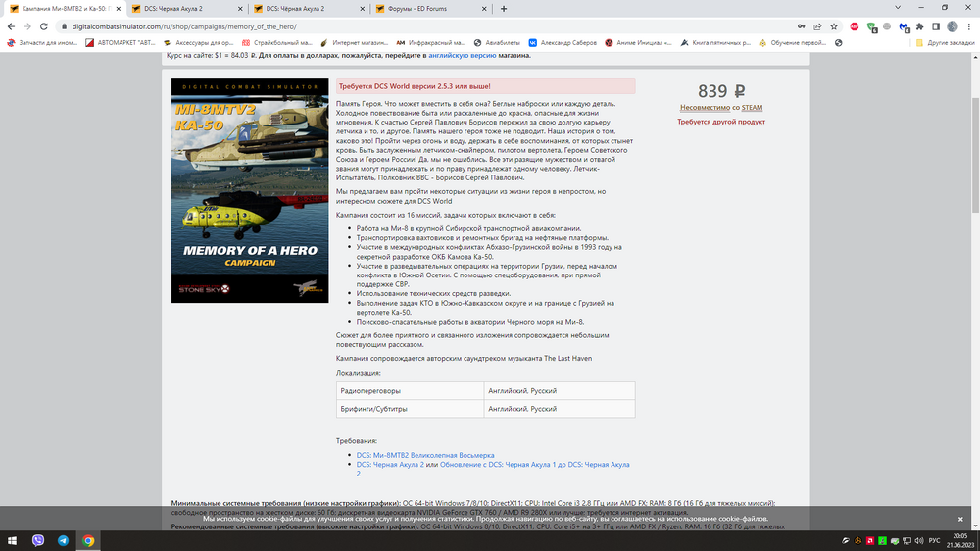Open the "DCS: Ми-8МТВ2 Великолепная Восьмерка" link
This screenshot has height=551, width=980.
(425, 455)
